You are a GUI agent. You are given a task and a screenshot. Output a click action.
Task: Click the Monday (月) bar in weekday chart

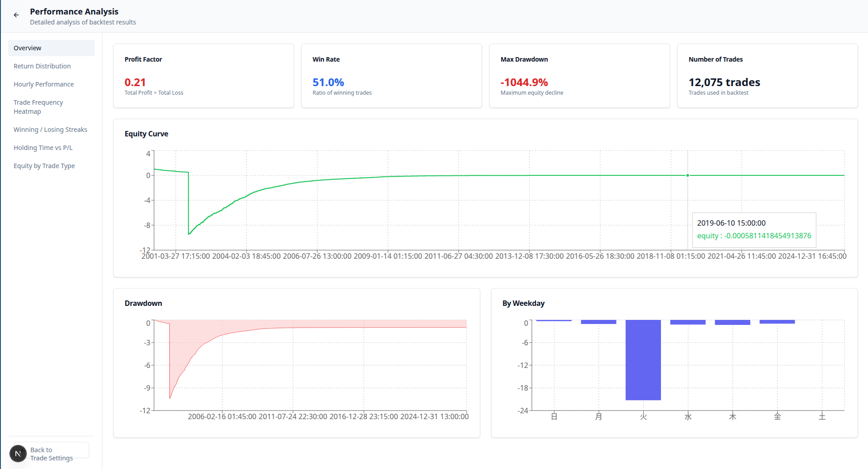(x=598, y=322)
